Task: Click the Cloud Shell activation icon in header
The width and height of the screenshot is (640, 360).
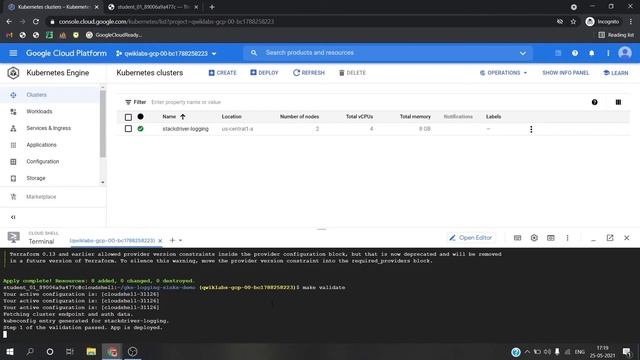Action: [x=558, y=53]
